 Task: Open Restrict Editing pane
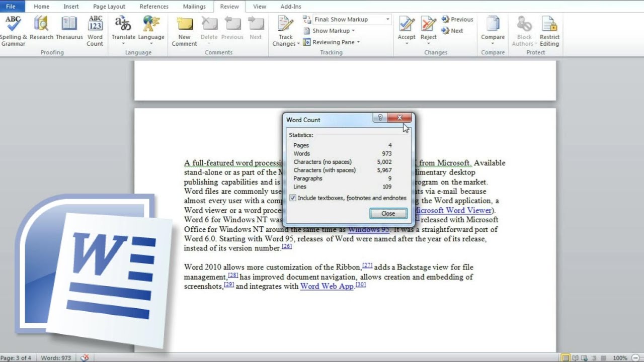click(x=549, y=31)
